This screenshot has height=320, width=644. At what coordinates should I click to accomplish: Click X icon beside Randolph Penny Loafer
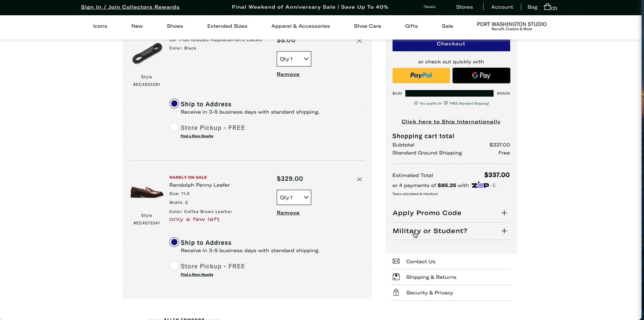coord(359,179)
